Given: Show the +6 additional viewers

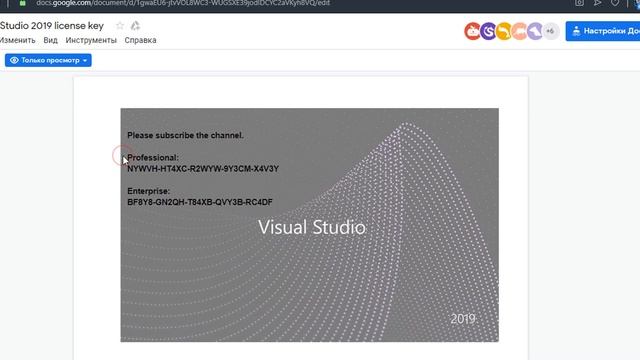Looking at the screenshot, I should 550,31.
